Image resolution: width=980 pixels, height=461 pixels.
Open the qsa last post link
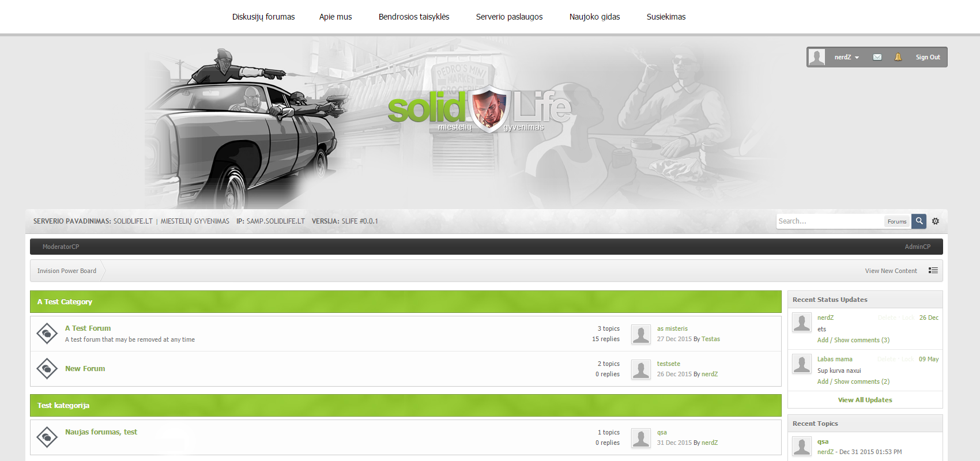point(662,432)
